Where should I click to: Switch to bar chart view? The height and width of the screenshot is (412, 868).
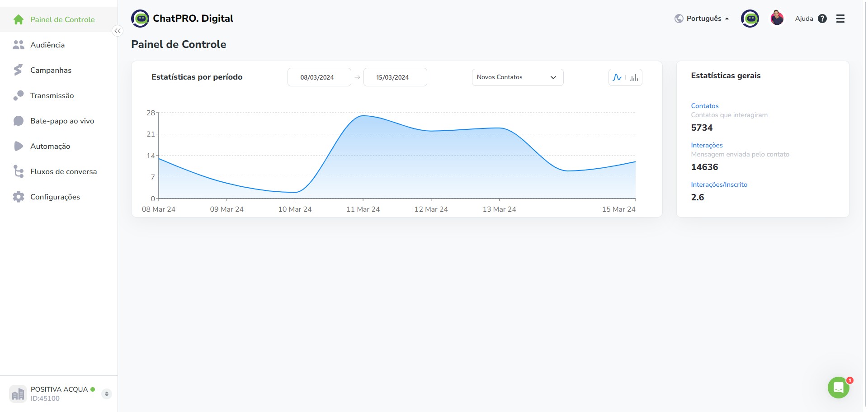[x=634, y=77]
